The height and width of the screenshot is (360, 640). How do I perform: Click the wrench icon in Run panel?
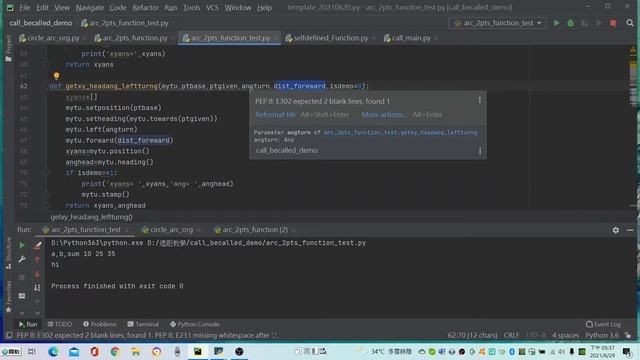[x=22, y=259]
